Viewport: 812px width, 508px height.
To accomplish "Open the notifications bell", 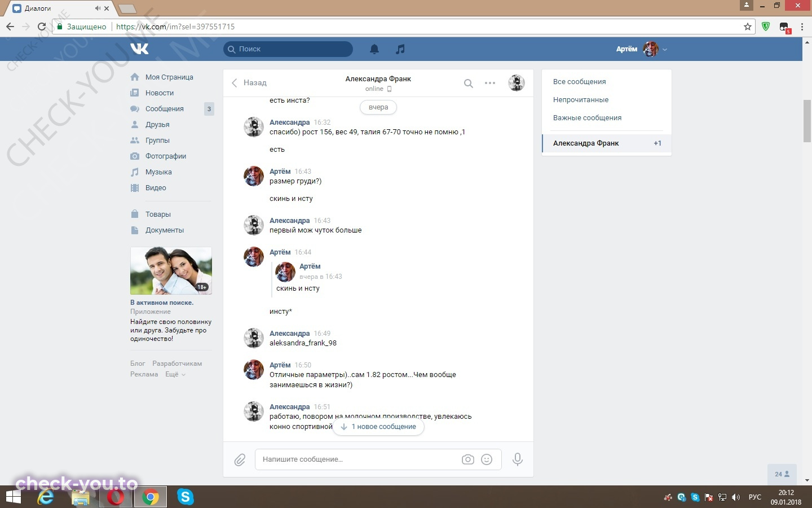I will tap(374, 49).
